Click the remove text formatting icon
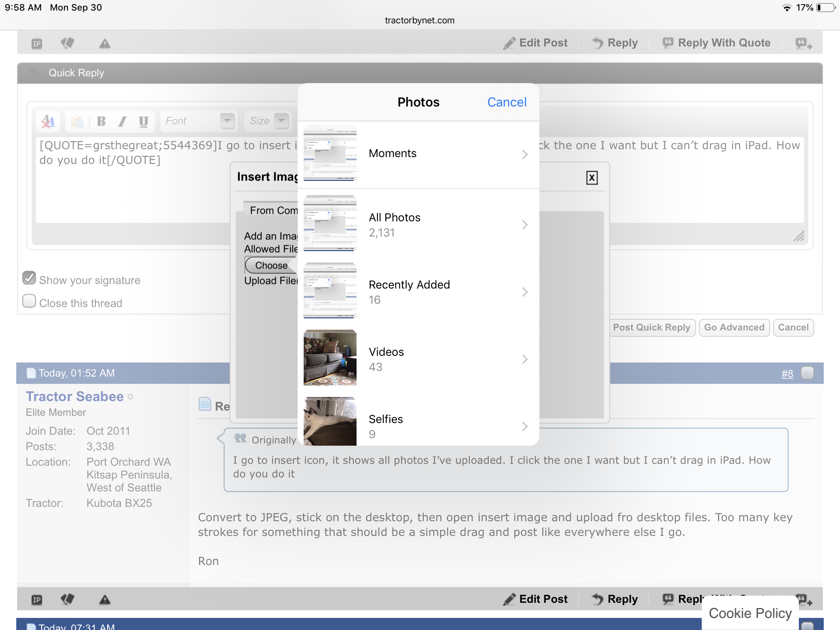Viewport: 840px width, 630px height. click(48, 121)
